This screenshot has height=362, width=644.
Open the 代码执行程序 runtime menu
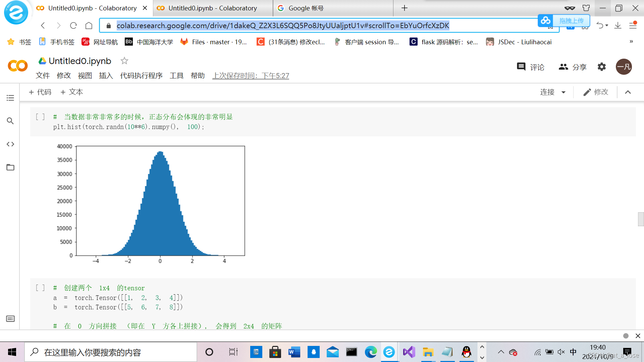[141, 76]
